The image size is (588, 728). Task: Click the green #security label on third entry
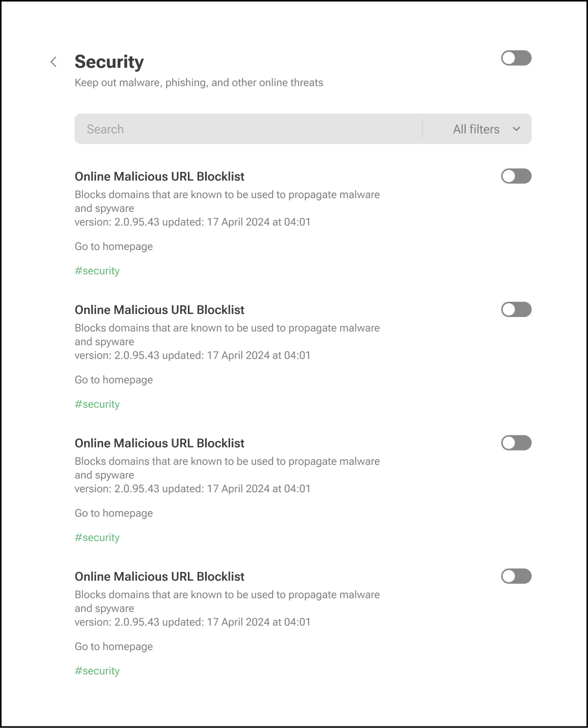point(97,537)
